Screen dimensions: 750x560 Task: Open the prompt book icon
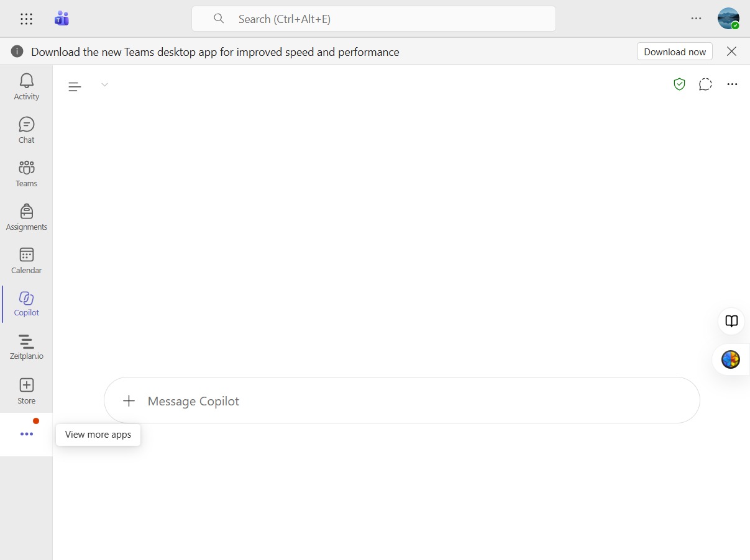[x=732, y=321]
